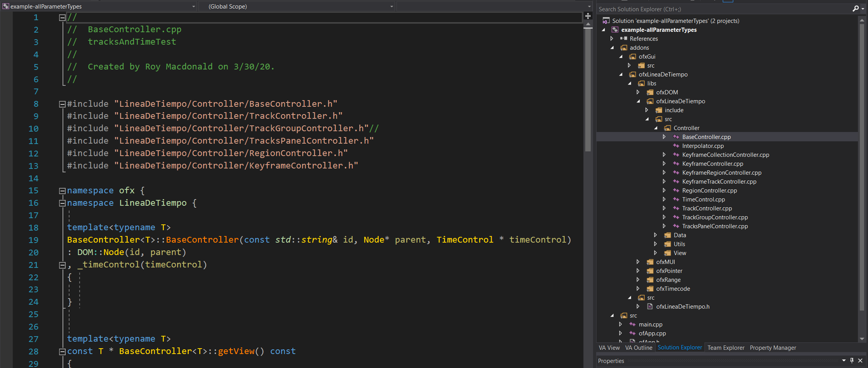The image size is (868, 368).
Task: Click the editor scroll up arrow
Action: click(x=588, y=24)
